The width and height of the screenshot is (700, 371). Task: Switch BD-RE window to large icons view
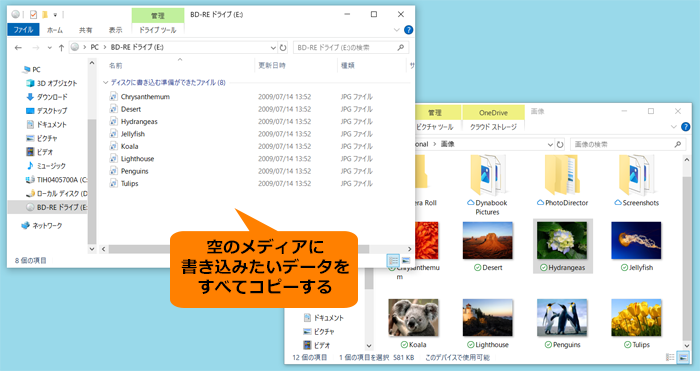click(x=406, y=261)
